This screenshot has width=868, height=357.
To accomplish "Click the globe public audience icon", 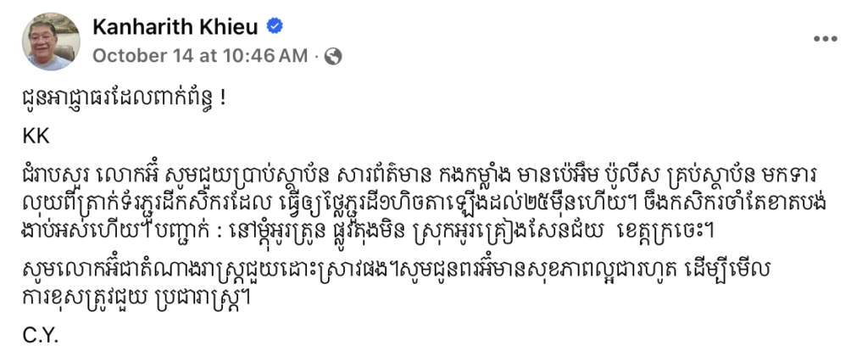I will coord(332,56).
